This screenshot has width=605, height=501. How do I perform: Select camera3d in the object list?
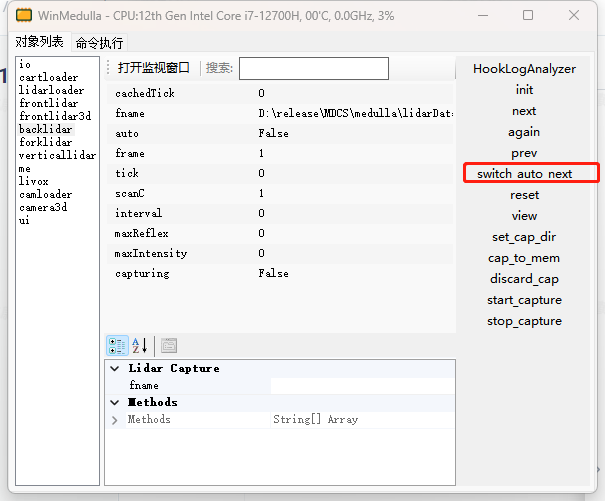click(43, 207)
